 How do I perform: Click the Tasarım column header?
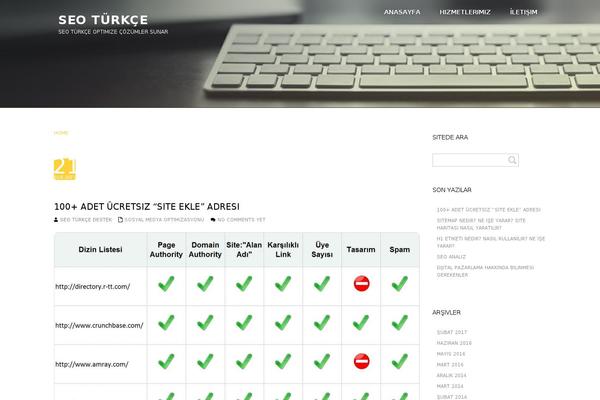(361, 250)
